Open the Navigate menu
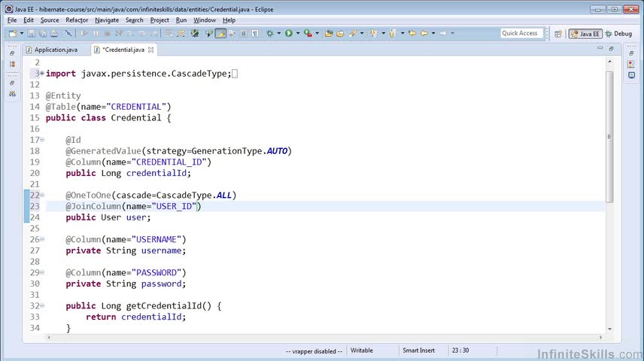Screen dimensions: 644x361 tap(106, 20)
